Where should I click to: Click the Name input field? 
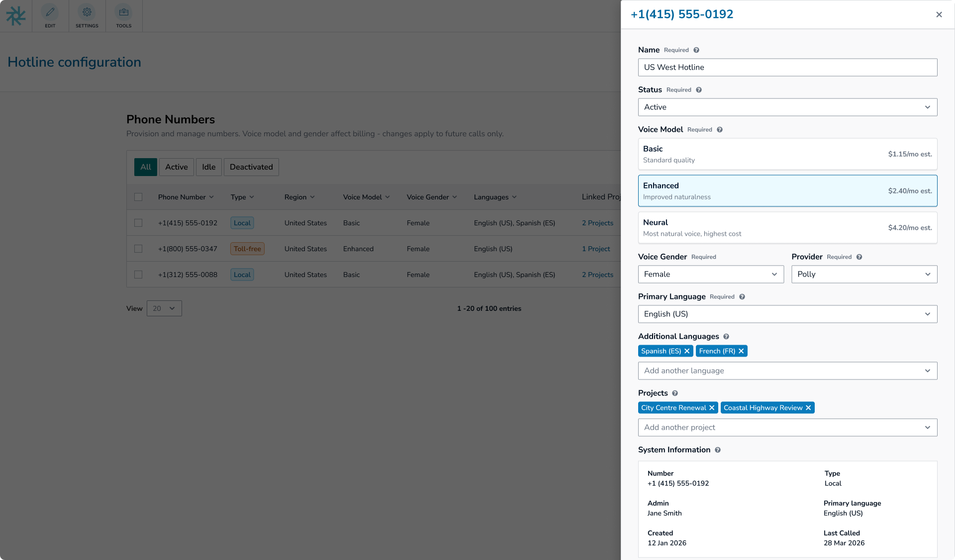[787, 68]
